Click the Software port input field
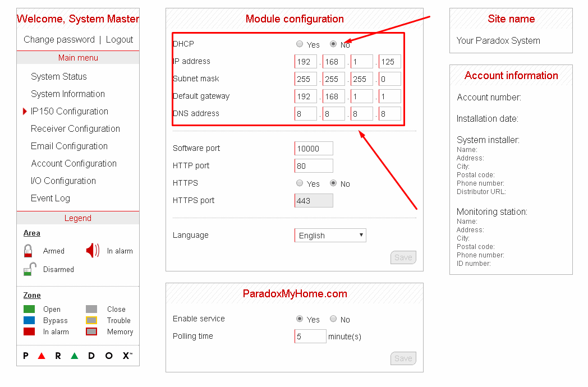588x387 pixels. [314, 149]
